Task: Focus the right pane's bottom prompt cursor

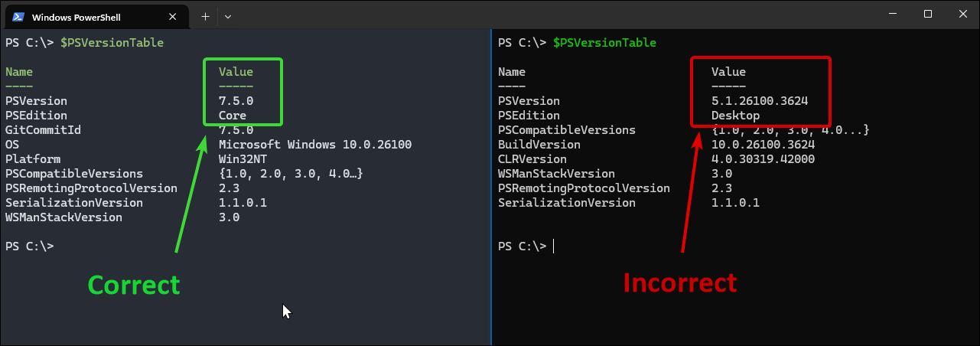Action: point(554,246)
